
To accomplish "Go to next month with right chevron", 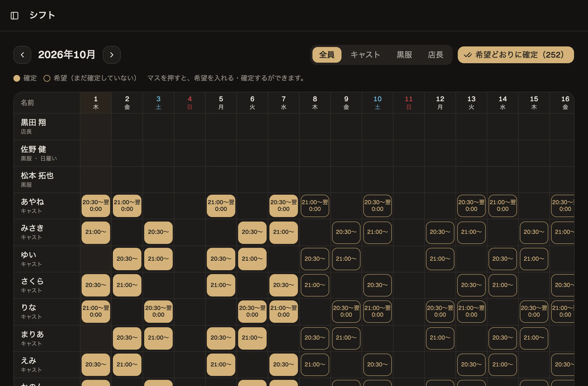I will (x=112, y=55).
